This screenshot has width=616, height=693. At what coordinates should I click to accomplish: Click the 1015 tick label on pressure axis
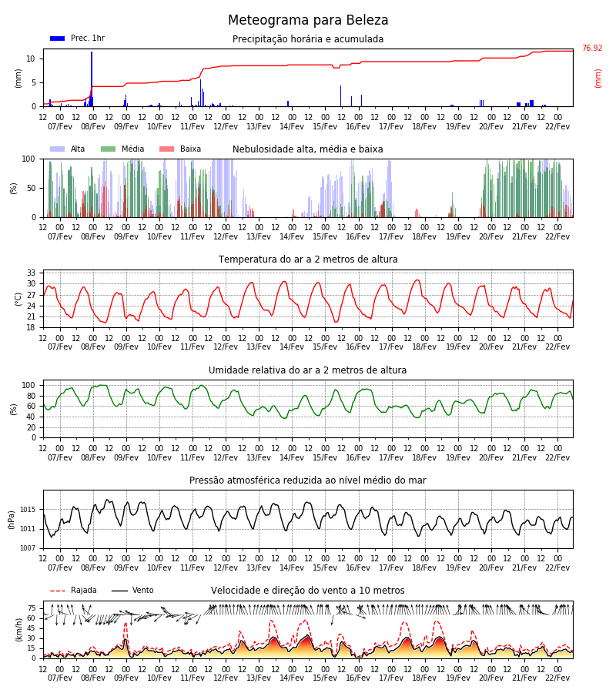28,510
